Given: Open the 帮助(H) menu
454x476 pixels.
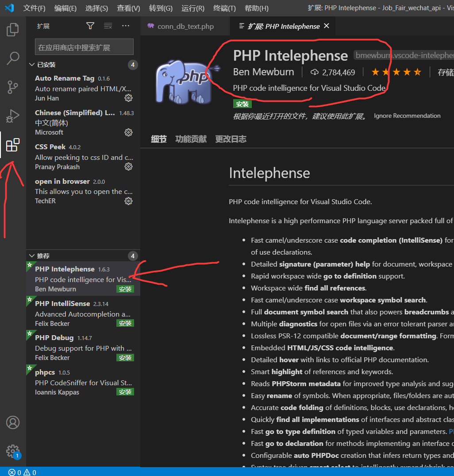Looking at the screenshot, I should 257,8.
